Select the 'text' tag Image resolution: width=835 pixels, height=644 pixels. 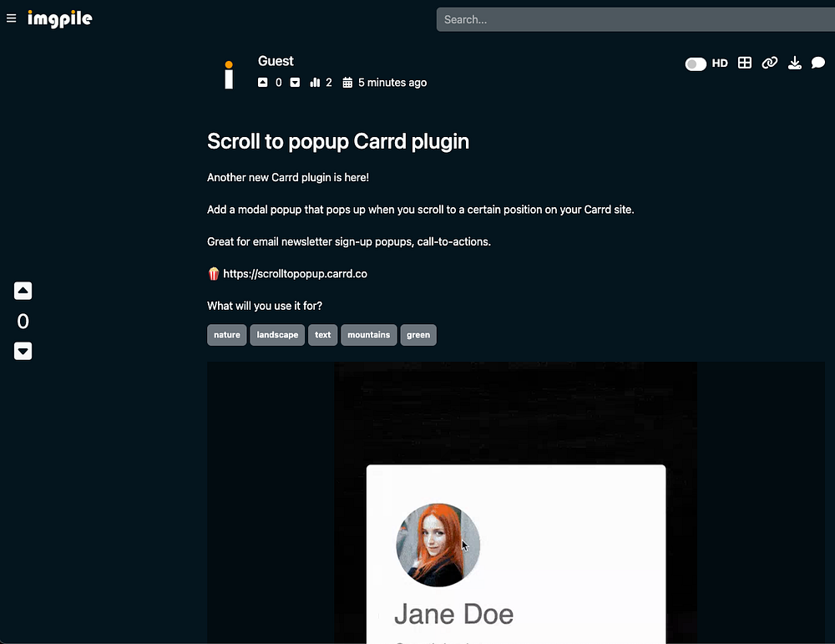point(322,335)
